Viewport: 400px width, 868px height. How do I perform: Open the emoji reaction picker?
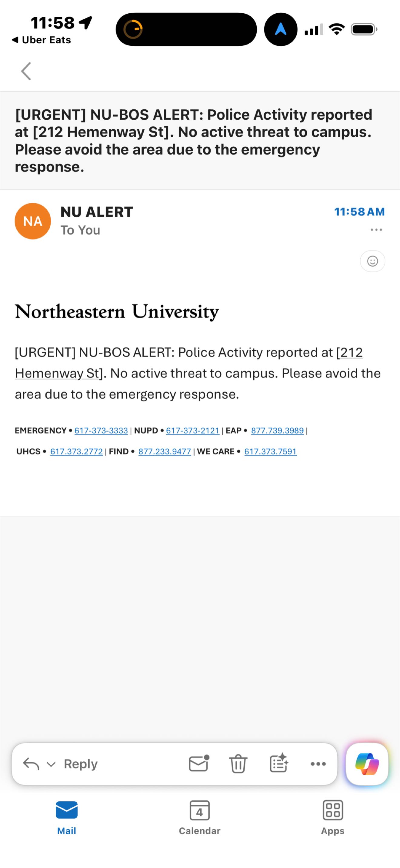click(x=372, y=261)
